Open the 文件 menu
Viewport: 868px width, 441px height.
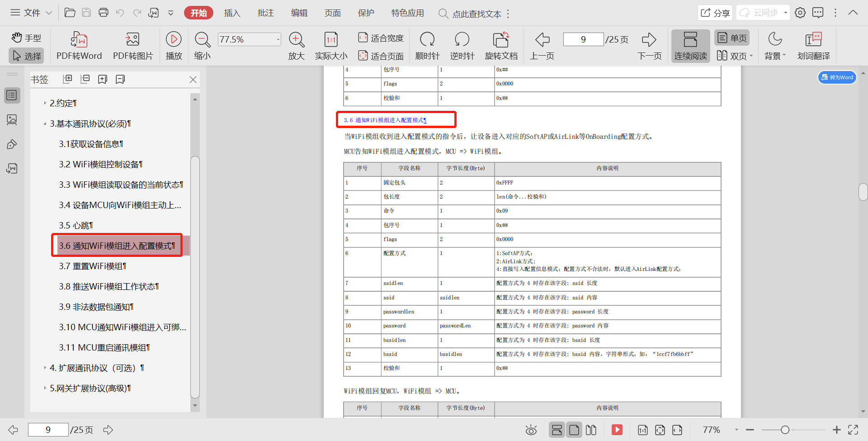[32, 13]
